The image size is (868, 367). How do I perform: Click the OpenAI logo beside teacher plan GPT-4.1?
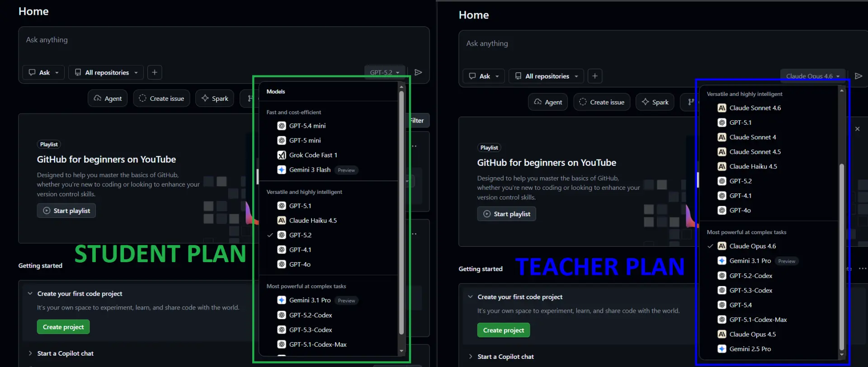722,196
